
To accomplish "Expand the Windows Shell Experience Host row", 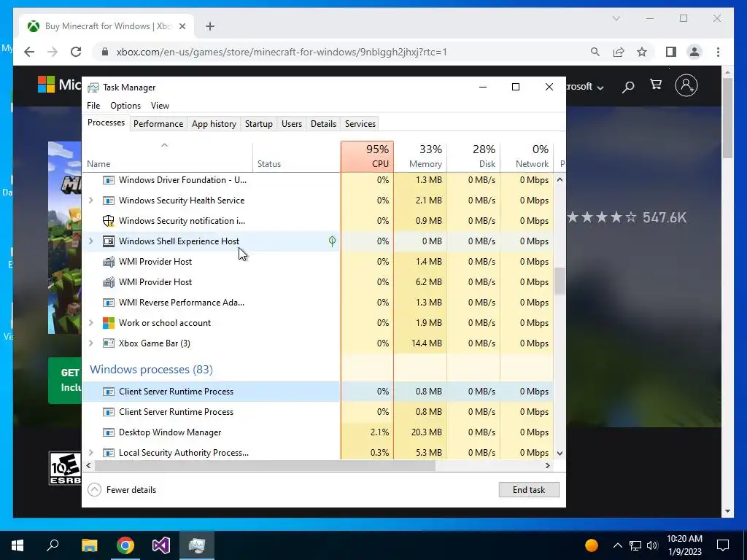I will click(x=91, y=241).
